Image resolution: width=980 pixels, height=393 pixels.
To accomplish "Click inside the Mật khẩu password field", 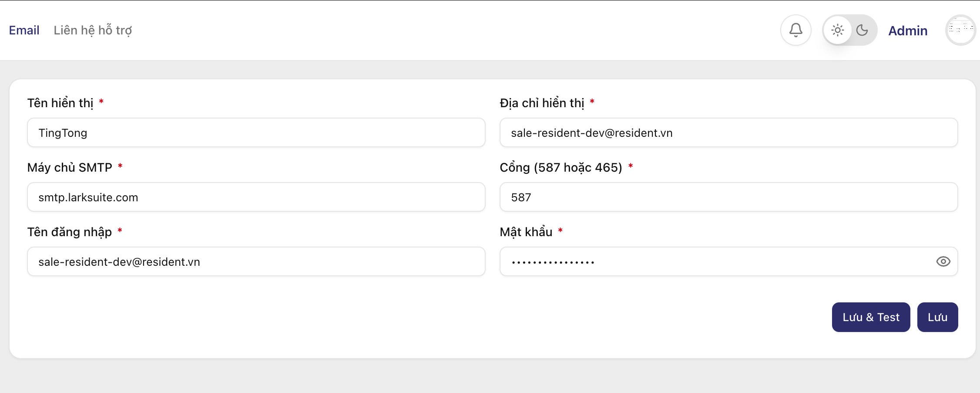I will tap(714, 261).
